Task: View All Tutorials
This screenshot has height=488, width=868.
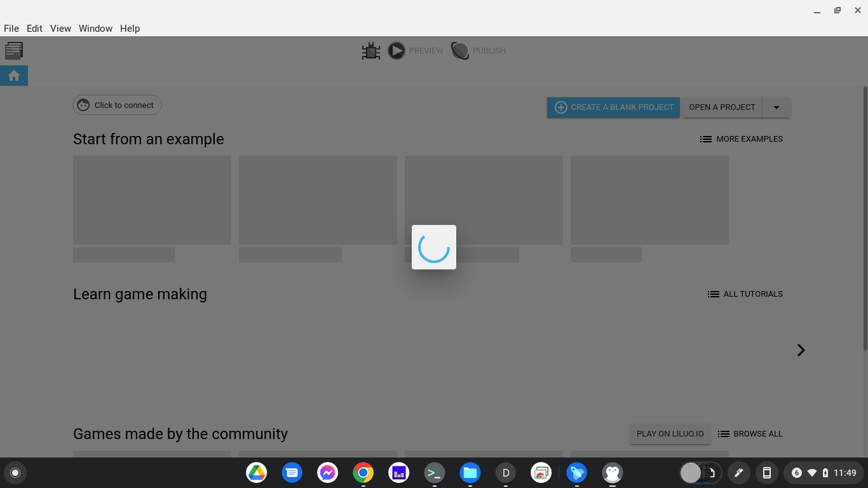Action: 745,294
